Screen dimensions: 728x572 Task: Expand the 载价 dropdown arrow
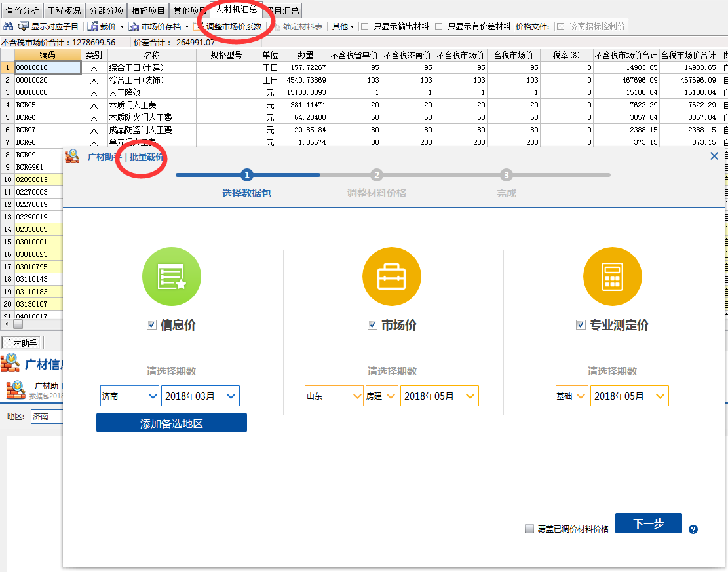tap(122, 27)
